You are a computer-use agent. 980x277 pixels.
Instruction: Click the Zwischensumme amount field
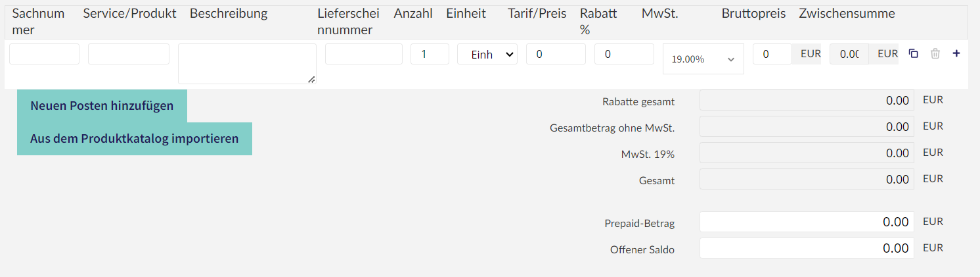[x=850, y=54]
